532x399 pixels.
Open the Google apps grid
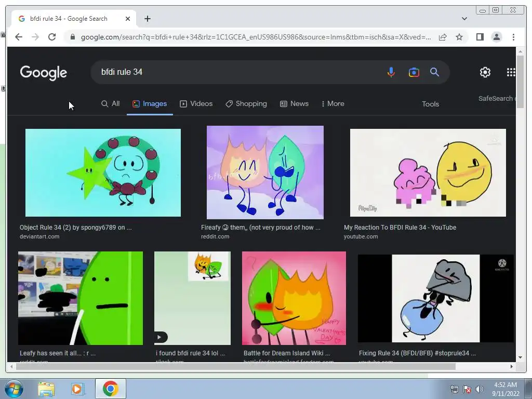coord(511,72)
